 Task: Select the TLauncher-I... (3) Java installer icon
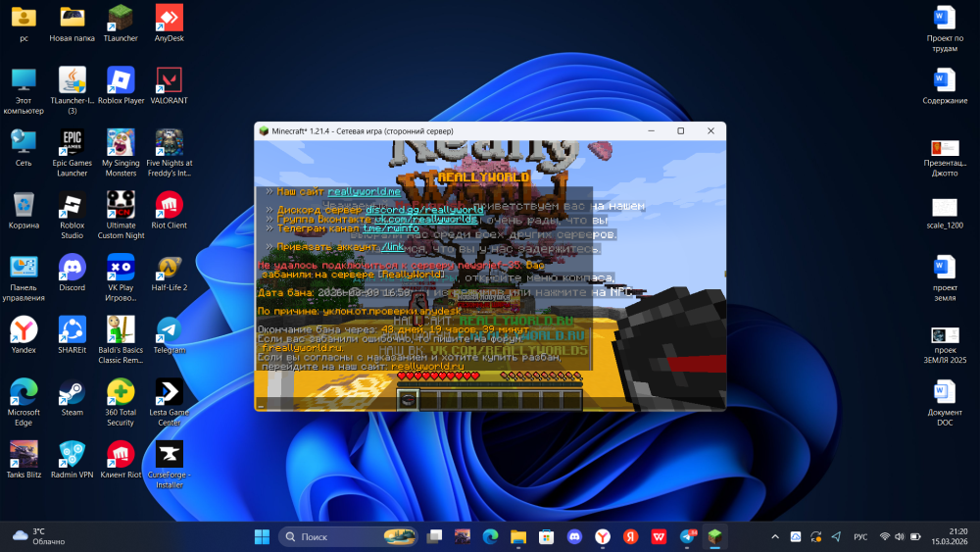[x=72, y=91]
